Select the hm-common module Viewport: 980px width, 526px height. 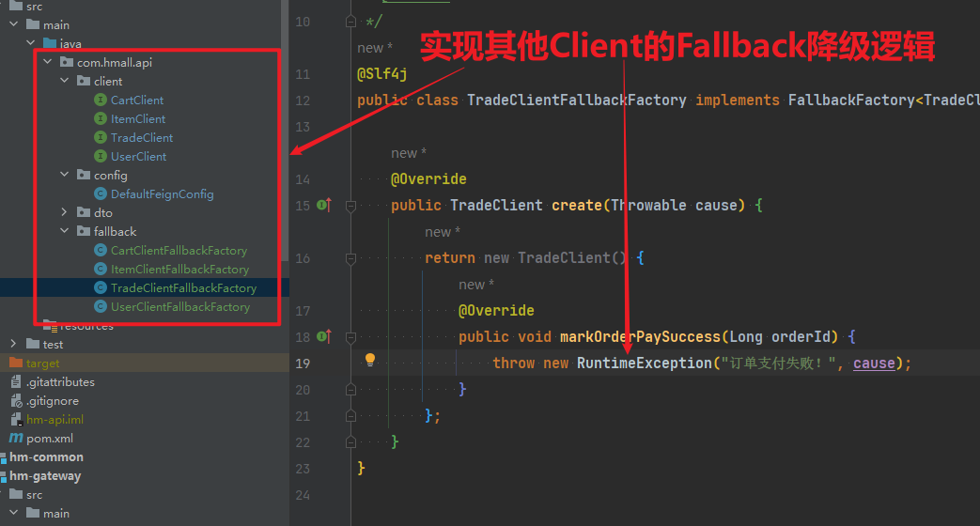pyautogui.click(x=46, y=457)
